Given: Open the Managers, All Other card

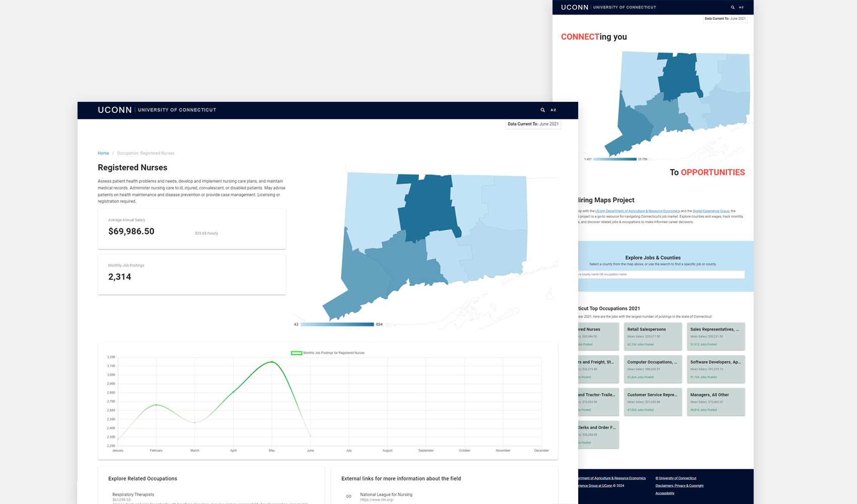Looking at the screenshot, I should (x=716, y=402).
